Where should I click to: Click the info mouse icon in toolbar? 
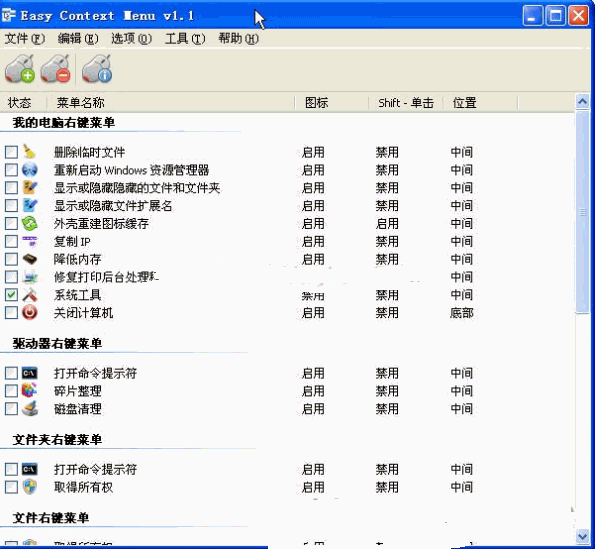97,68
